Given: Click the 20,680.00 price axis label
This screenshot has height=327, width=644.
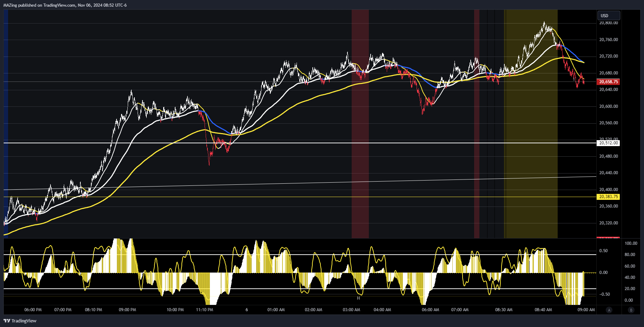Looking at the screenshot, I should (609, 73).
